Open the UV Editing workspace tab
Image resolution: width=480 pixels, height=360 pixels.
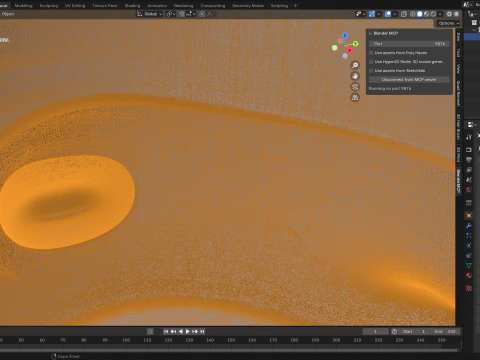(75, 6)
